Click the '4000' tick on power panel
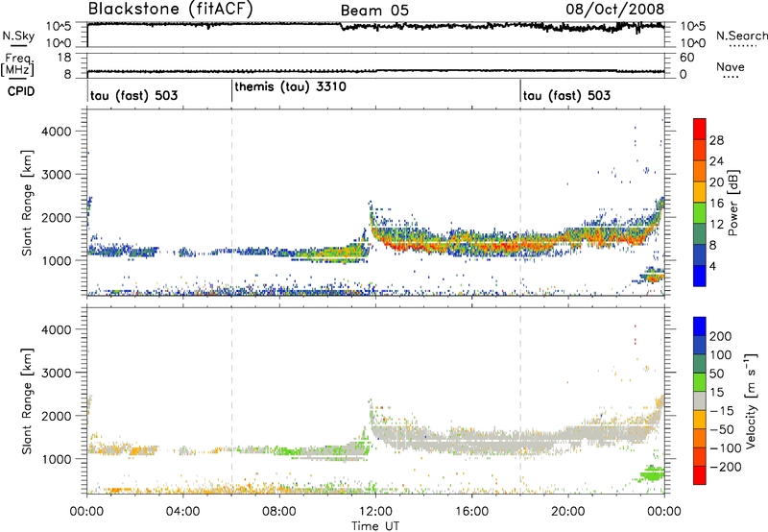The width and height of the screenshot is (768, 532). 56,132
